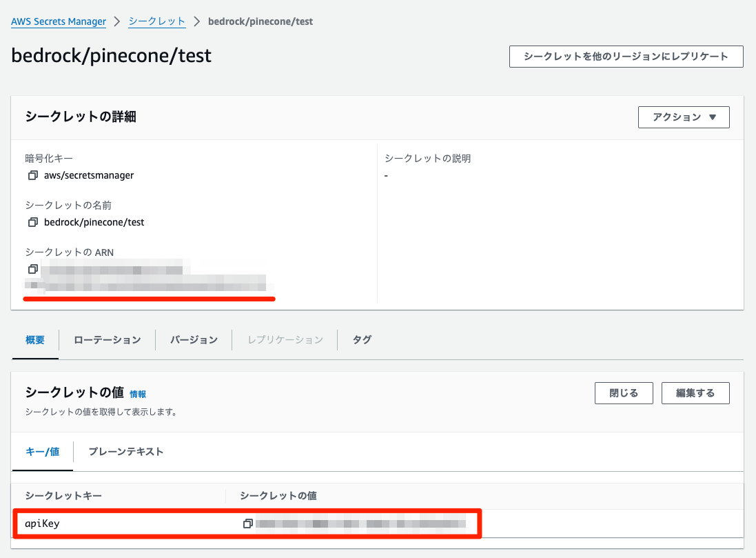Click the シークレットキー column header
This screenshot has width=756, height=558.
(63, 496)
